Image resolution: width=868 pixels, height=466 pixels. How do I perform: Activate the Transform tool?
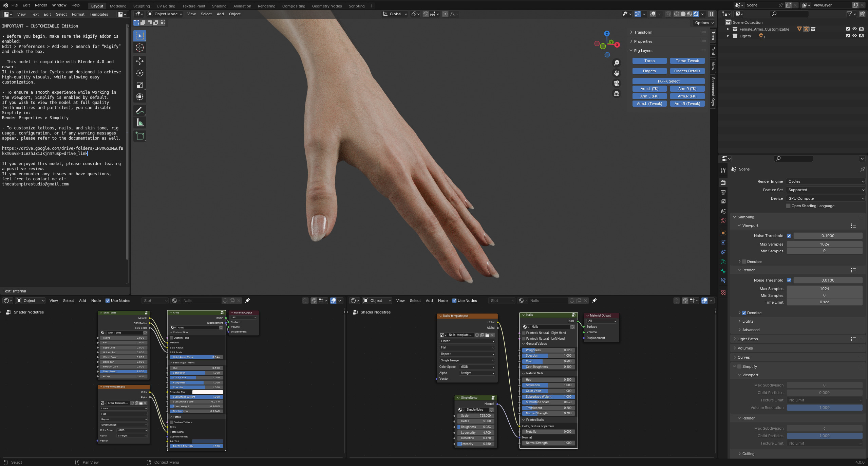[x=140, y=97]
